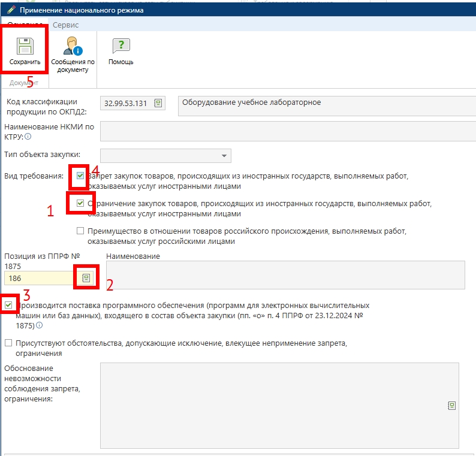Click the Сохранить save icon
Image resolution: width=476 pixels, height=456 pixels.
pos(25,47)
